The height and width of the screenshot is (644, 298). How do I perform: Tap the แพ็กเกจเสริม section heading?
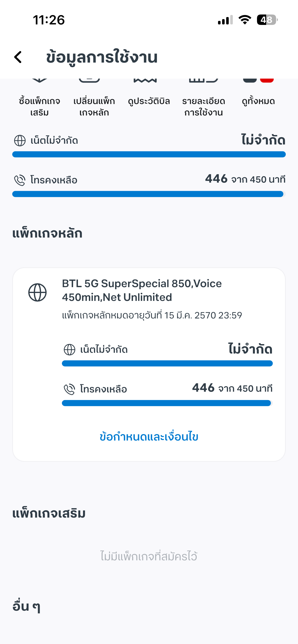(49, 513)
